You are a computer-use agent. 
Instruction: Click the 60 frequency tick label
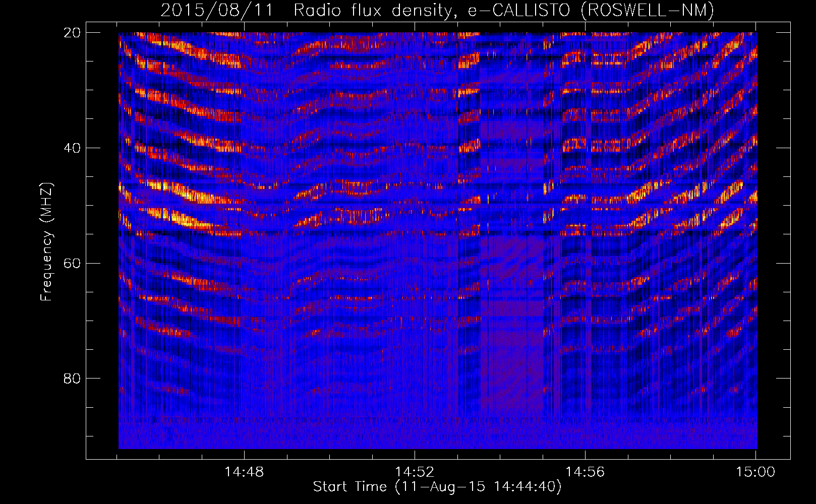72,263
